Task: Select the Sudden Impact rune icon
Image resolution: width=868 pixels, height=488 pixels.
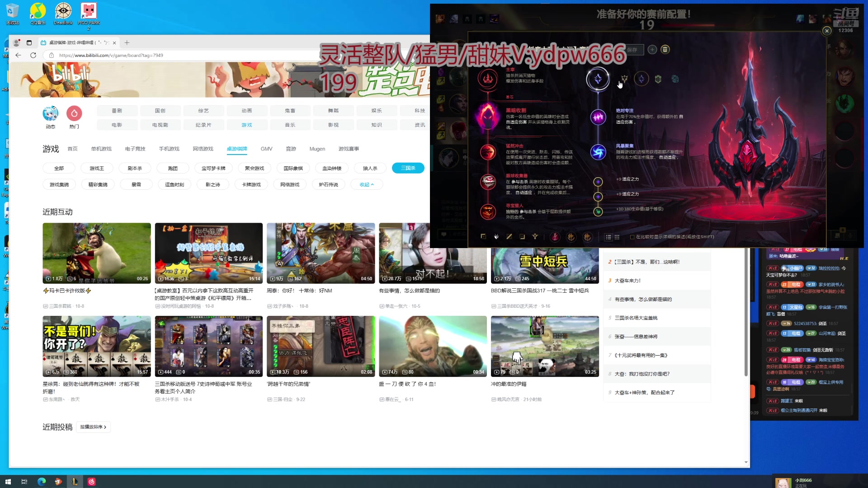Action: pyautogui.click(x=488, y=152)
